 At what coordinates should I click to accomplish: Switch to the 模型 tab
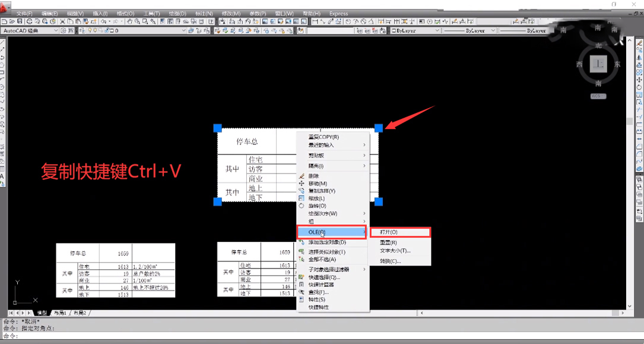42,313
